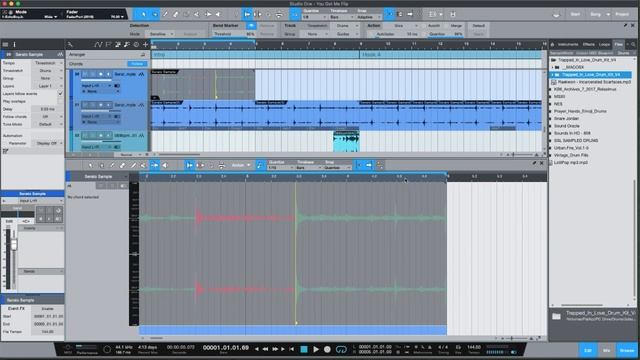
Task: Select Bend tool in editor toolbar
Action: [154, 165]
